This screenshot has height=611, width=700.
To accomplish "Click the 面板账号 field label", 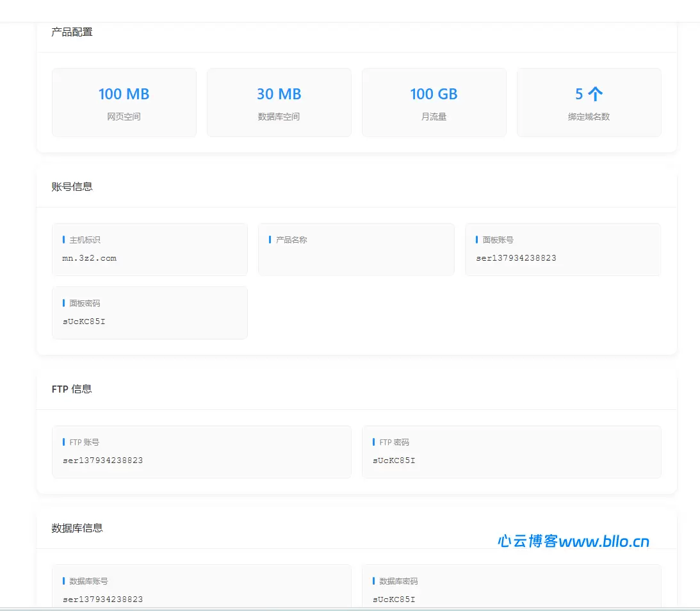I will pyautogui.click(x=498, y=240).
